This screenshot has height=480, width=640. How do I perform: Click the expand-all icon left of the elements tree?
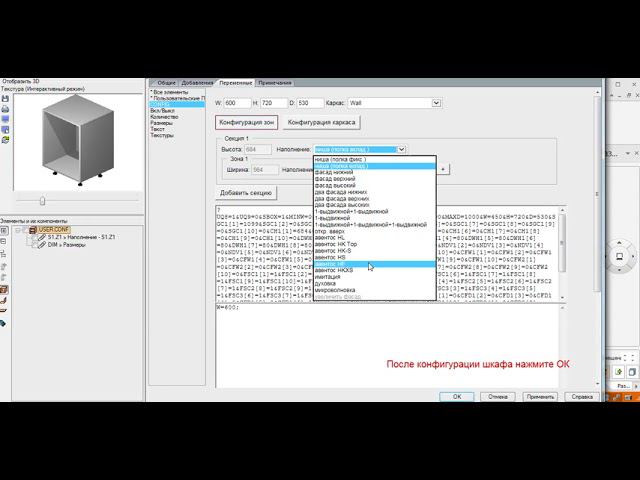point(4,231)
